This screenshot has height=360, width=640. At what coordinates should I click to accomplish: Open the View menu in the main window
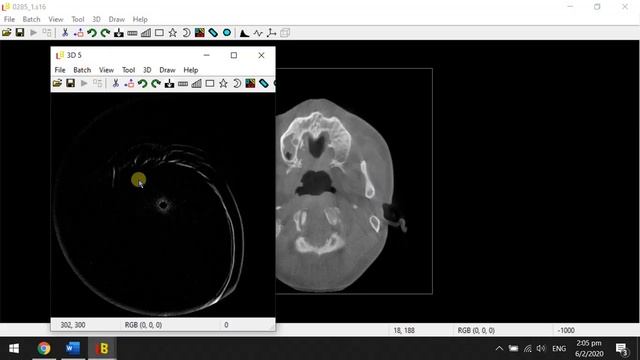point(56,19)
